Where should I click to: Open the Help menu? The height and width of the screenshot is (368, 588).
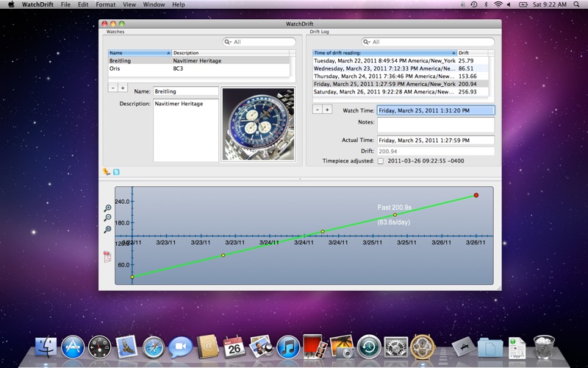[179, 4]
